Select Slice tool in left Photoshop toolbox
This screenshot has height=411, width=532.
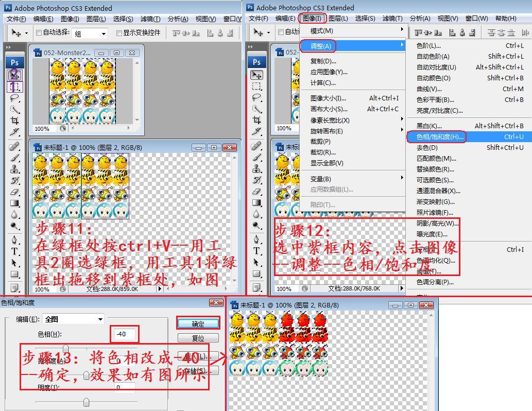click(x=14, y=132)
